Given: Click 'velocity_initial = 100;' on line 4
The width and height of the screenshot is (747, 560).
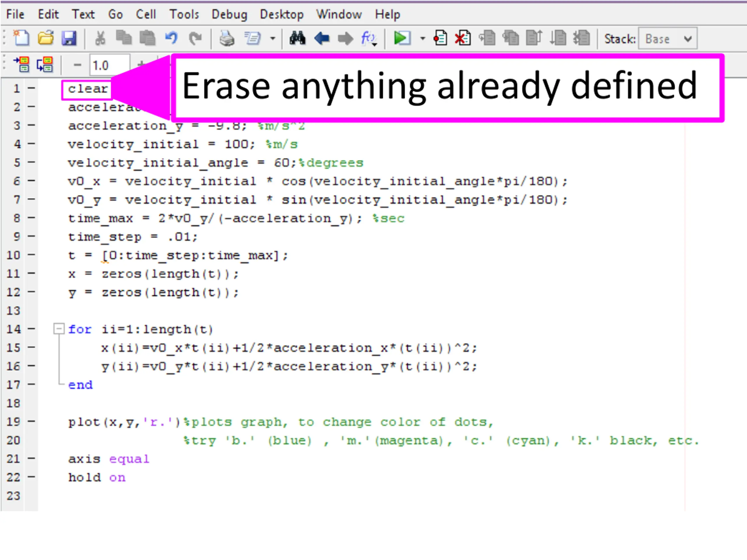Looking at the screenshot, I should click(x=161, y=144).
